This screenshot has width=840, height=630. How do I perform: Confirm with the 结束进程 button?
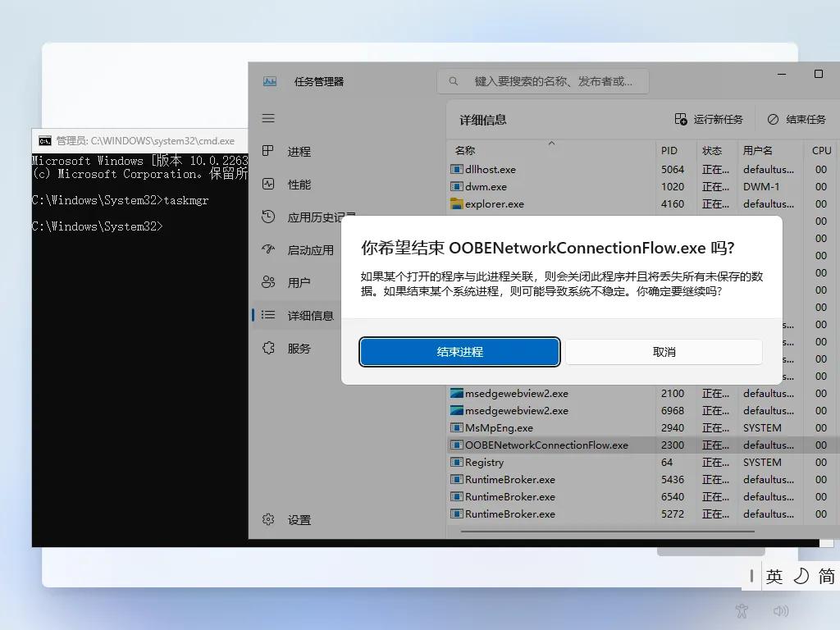coord(459,352)
